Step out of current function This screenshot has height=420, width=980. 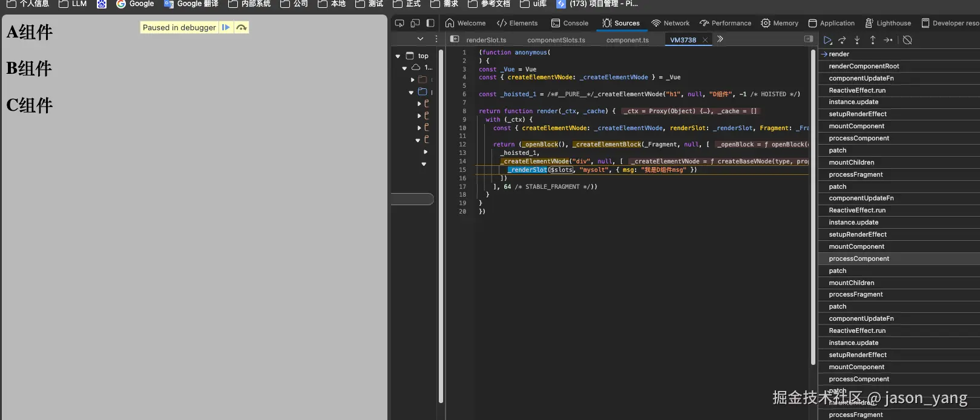[872, 40]
